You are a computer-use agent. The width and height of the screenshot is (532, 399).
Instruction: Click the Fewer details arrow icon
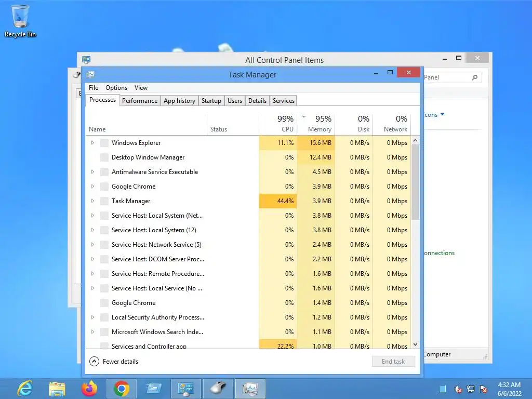tap(94, 362)
